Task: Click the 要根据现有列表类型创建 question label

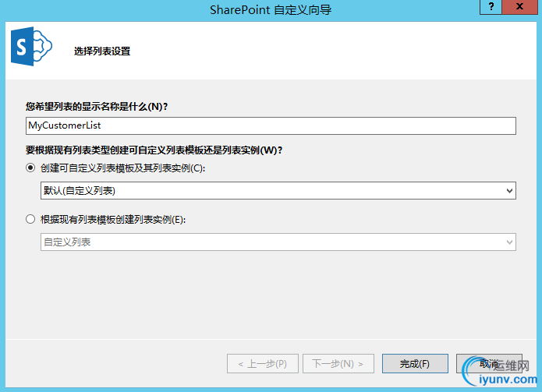Action: tap(154, 150)
